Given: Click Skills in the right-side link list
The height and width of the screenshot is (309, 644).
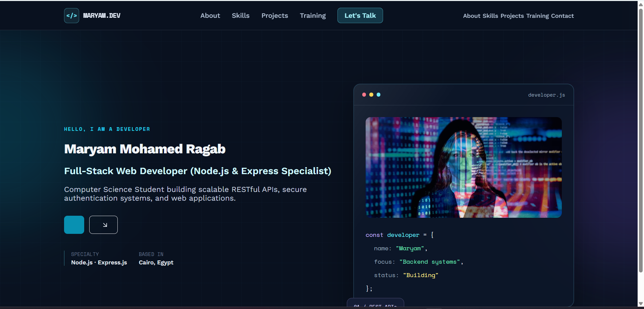Looking at the screenshot, I should (490, 16).
